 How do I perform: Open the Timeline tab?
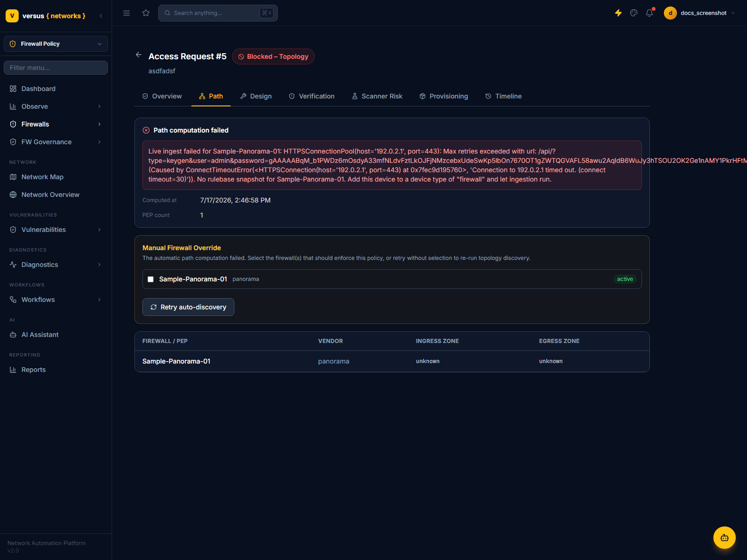click(503, 96)
